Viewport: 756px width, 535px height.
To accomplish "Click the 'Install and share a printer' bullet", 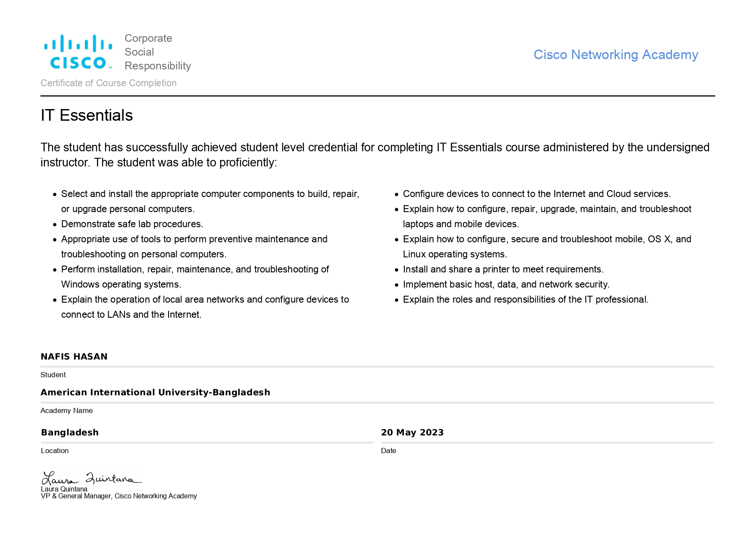I will [x=503, y=269].
